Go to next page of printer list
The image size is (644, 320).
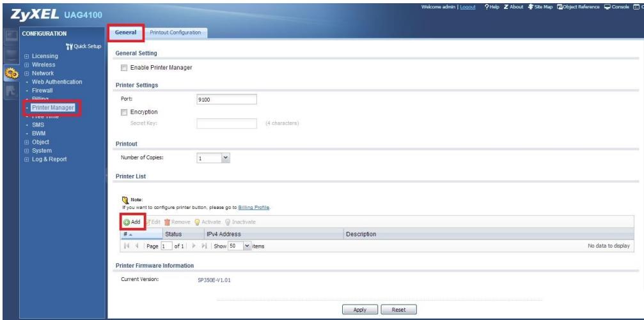tap(194, 246)
